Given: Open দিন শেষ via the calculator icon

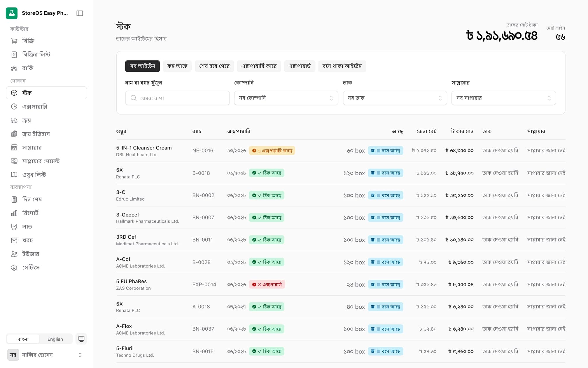Looking at the screenshot, I should click(x=14, y=199).
